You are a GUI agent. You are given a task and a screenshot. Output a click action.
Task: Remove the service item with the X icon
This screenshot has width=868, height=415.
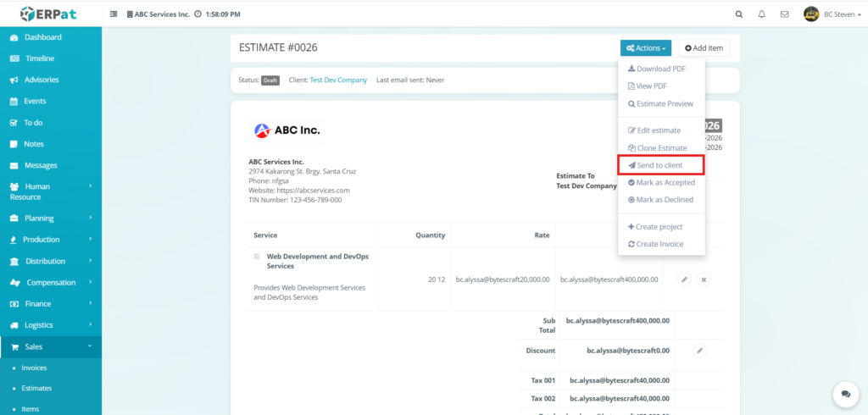pyautogui.click(x=703, y=279)
